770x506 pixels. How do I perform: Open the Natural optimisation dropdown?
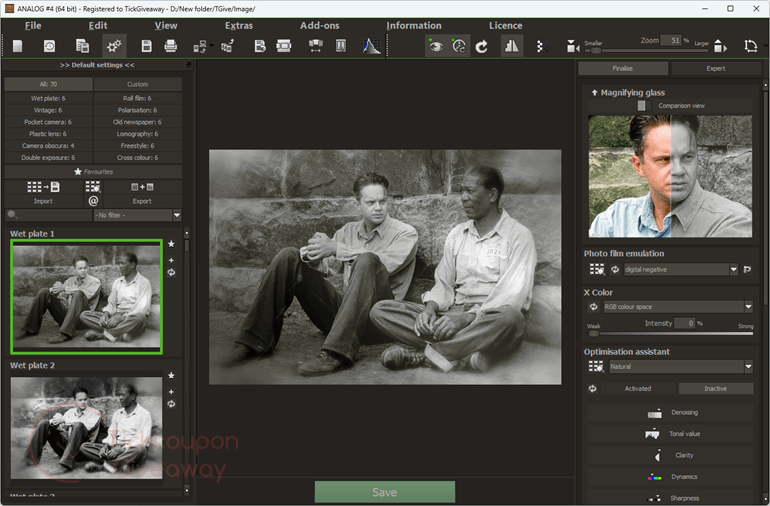point(681,366)
